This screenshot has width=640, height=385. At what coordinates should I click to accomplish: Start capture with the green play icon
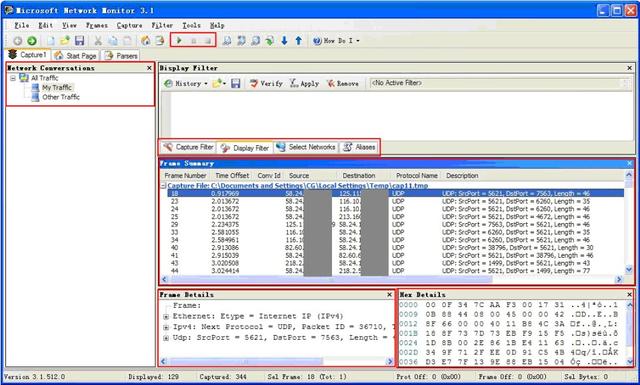coord(179,40)
